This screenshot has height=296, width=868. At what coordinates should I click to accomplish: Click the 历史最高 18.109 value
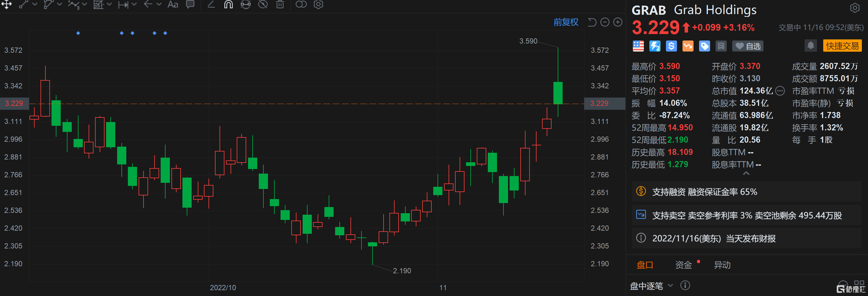click(680, 152)
